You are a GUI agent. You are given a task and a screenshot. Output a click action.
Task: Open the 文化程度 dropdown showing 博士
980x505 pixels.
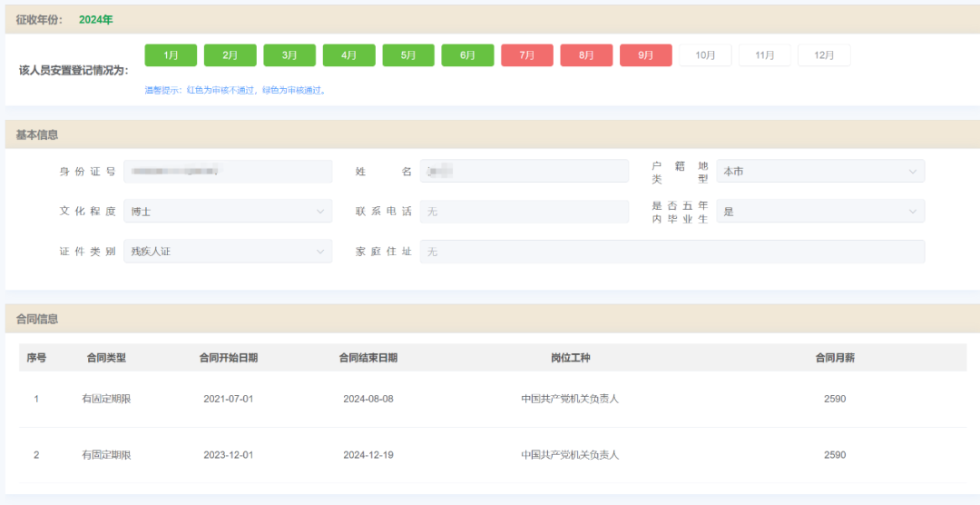tap(228, 212)
